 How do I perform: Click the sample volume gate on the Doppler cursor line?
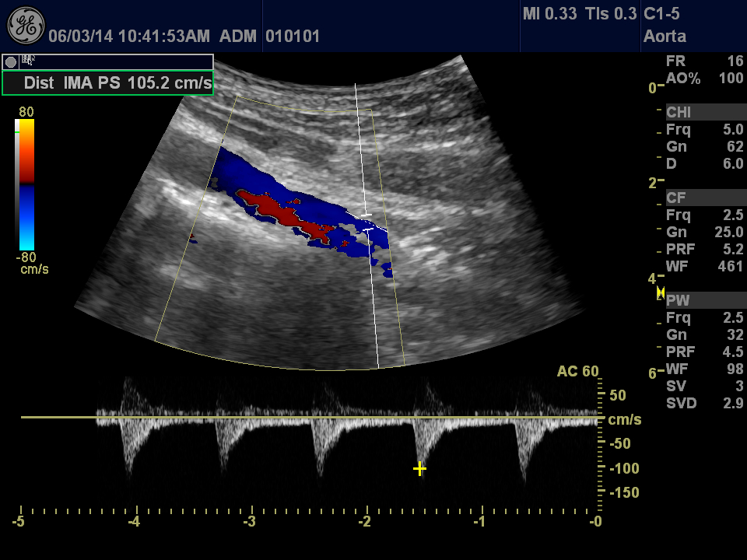point(367,222)
